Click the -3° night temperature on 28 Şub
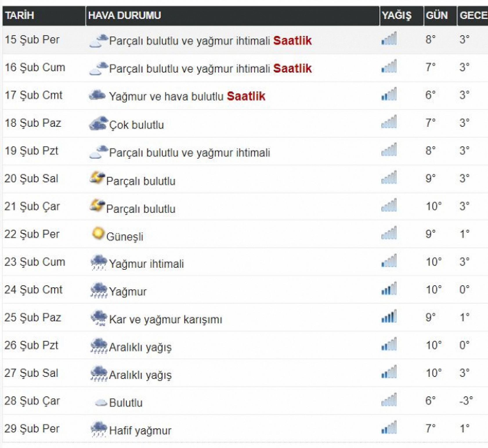This screenshot has width=488, height=448. click(466, 400)
